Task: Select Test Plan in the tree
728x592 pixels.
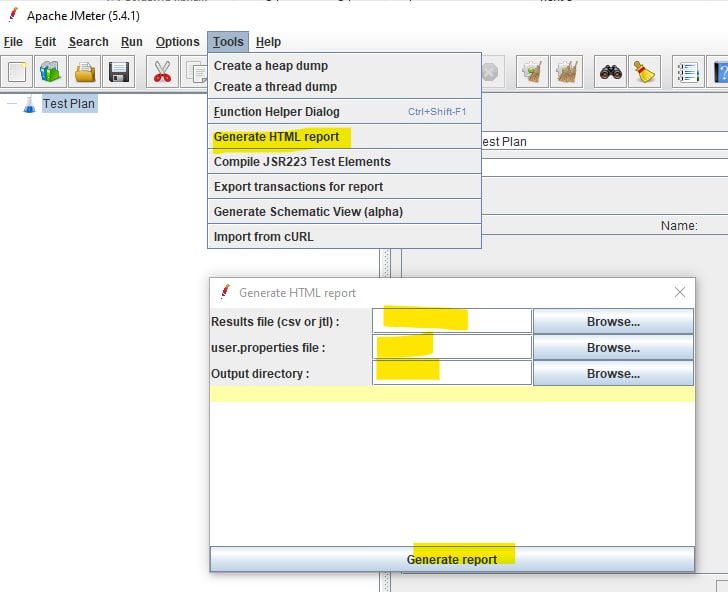Action: tap(69, 104)
